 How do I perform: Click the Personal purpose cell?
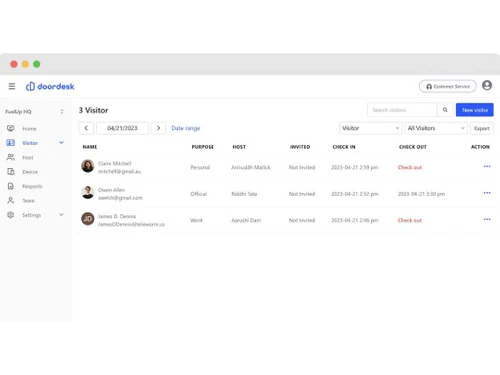[200, 167]
